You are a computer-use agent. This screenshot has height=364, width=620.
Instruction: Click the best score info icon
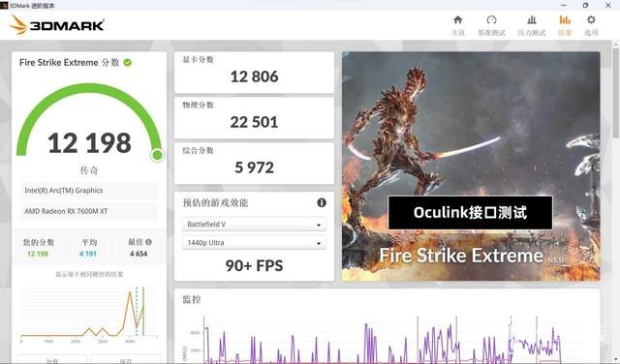(148, 242)
